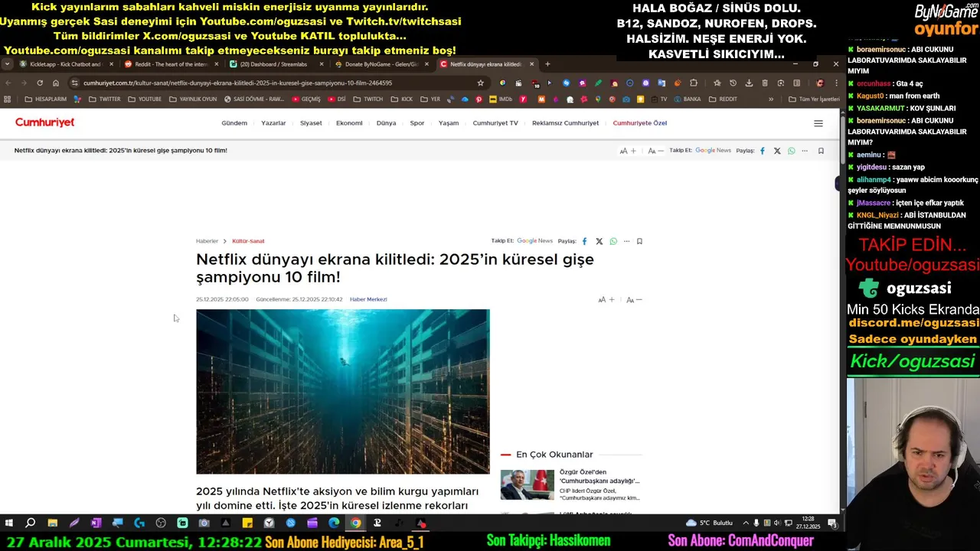Open the Reklamsız Cumhuriyet link
Image resolution: width=980 pixels, height=551 pixels.
(x=565, y=123)
